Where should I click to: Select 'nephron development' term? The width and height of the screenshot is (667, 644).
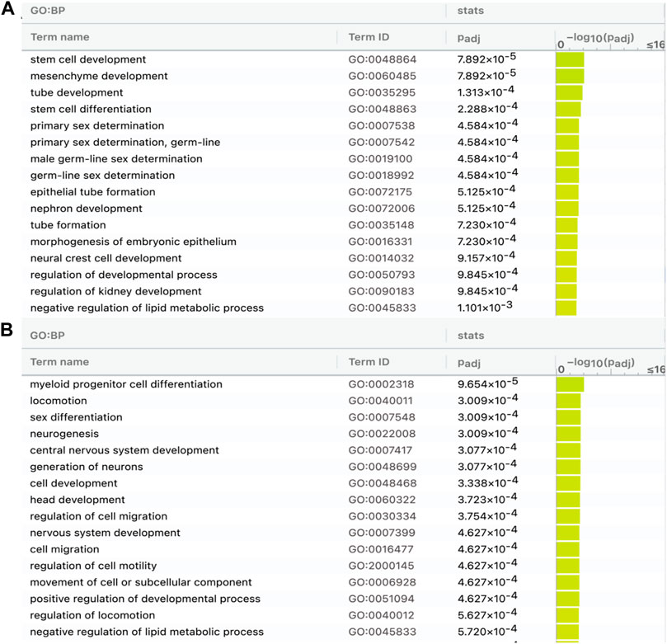coord(86,209)
